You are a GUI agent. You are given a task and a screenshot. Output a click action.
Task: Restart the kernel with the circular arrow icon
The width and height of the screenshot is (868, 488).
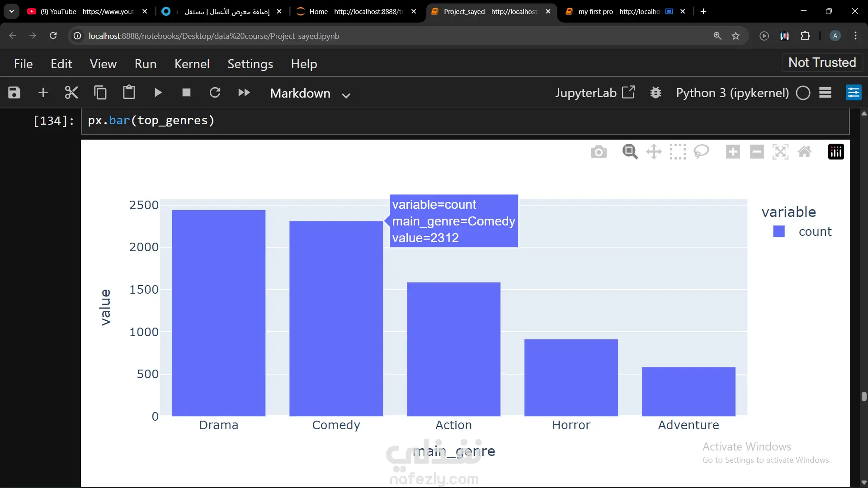(x=215, y=93)
